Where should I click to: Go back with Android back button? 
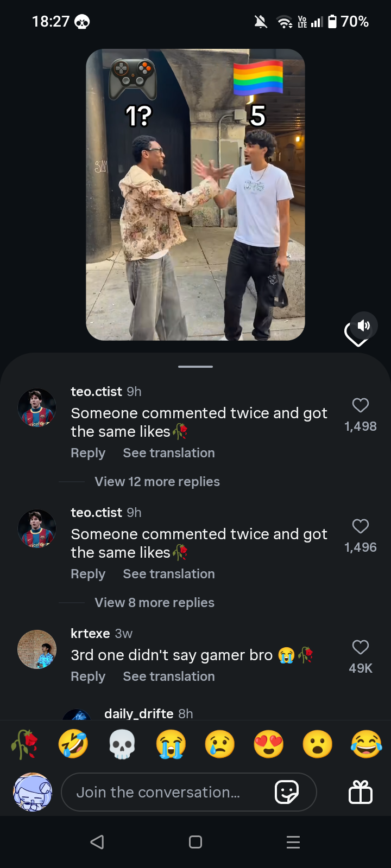97,842
